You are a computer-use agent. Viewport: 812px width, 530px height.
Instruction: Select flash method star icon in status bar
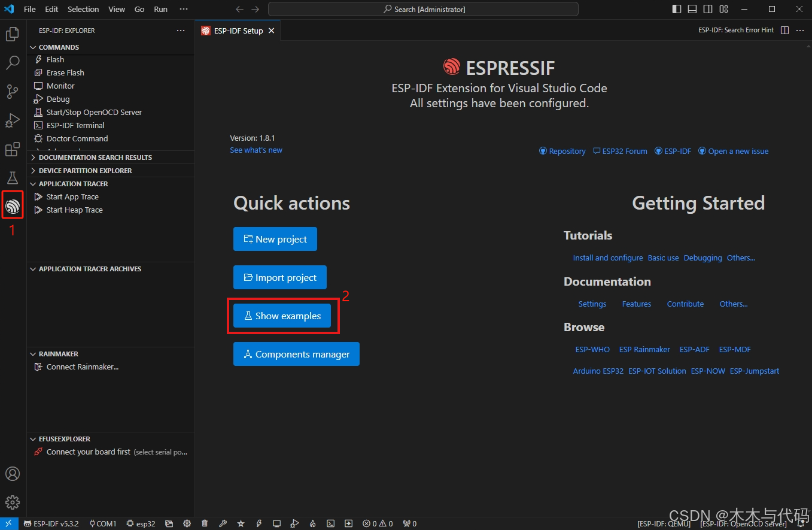(241, 523)
